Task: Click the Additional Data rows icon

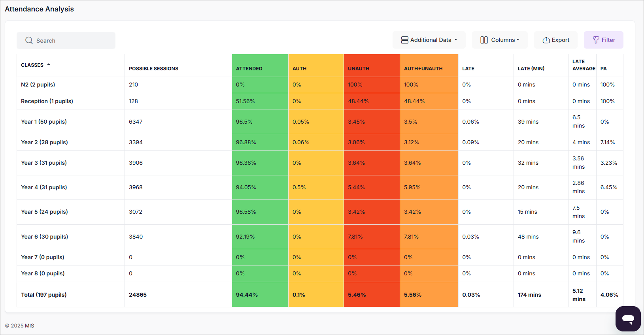Action: 404,40
